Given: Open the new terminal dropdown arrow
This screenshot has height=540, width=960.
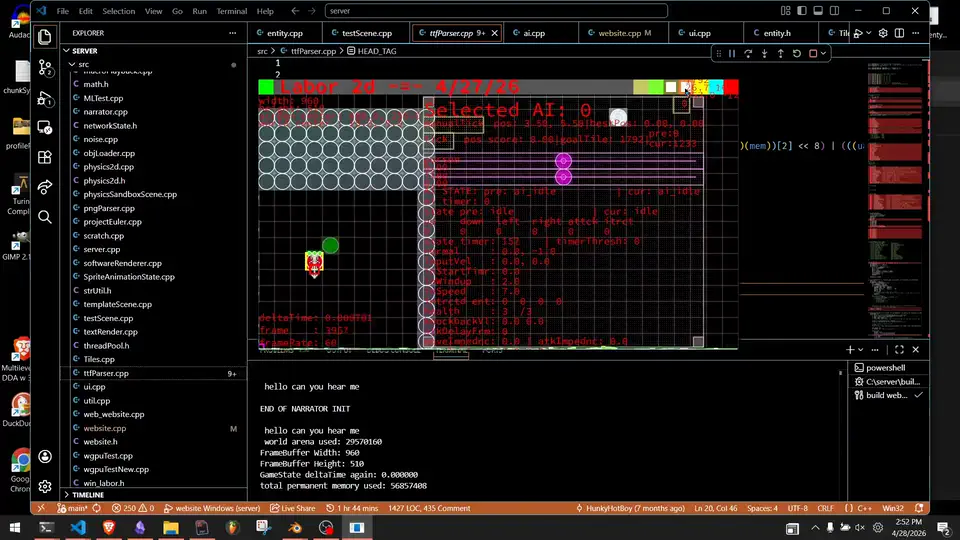Looking at the screenshot, I should tap(861, 350).
